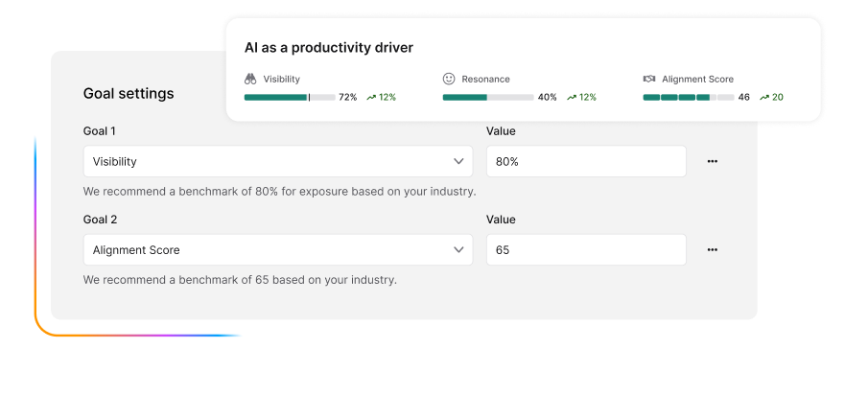Click the Visibility binoculars icon
Viewport: 868px width, 418px height.
pyautogui.click(x=250, y=80)
